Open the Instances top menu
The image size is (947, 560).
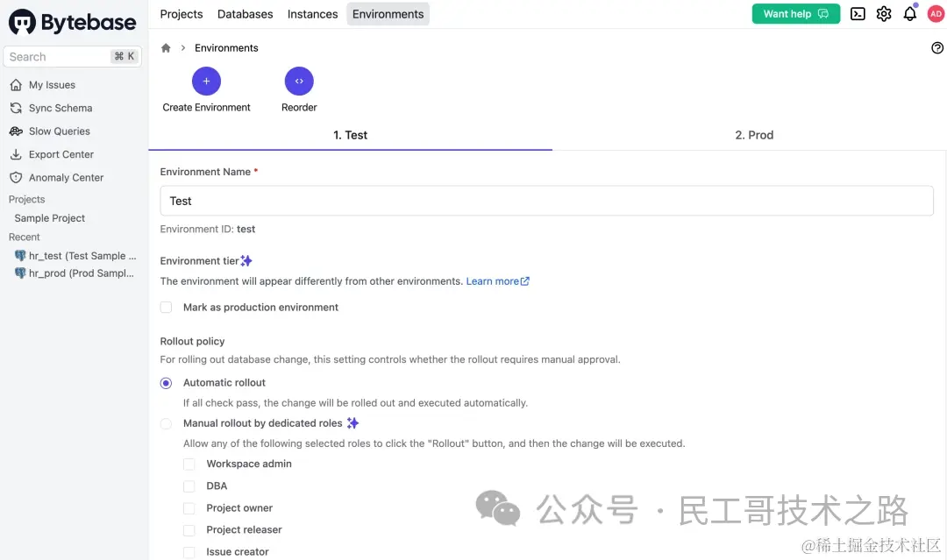[x=312, y=14]
